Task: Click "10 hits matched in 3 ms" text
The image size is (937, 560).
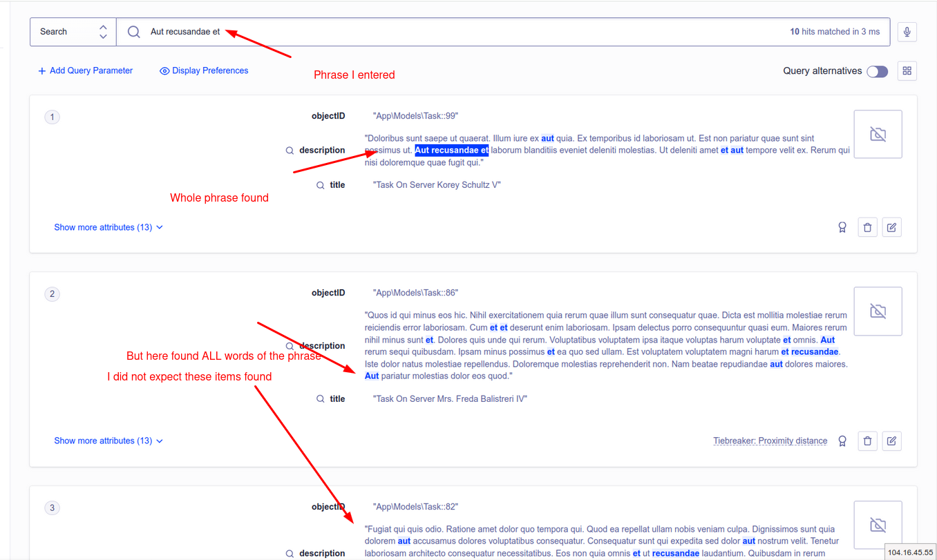Action: tap(835, 32)
